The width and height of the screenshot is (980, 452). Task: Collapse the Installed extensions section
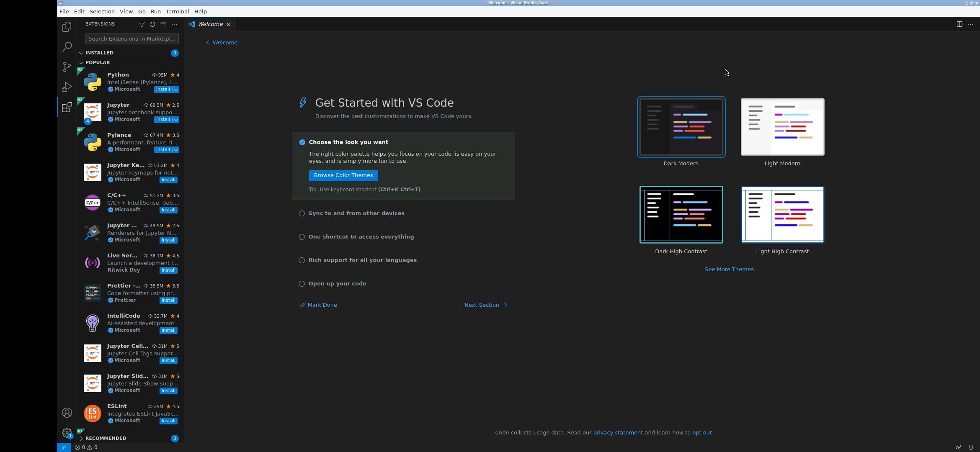pyautogui.click(x=130, y=53)
